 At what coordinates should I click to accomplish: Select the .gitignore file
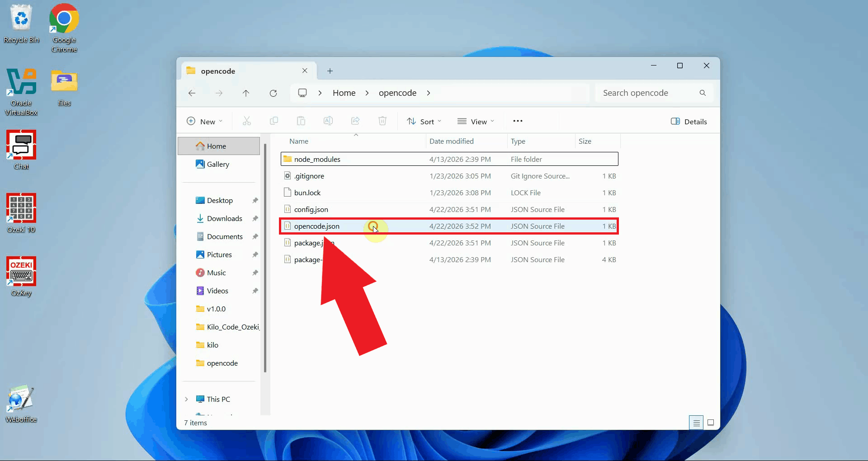click(449, 176)
